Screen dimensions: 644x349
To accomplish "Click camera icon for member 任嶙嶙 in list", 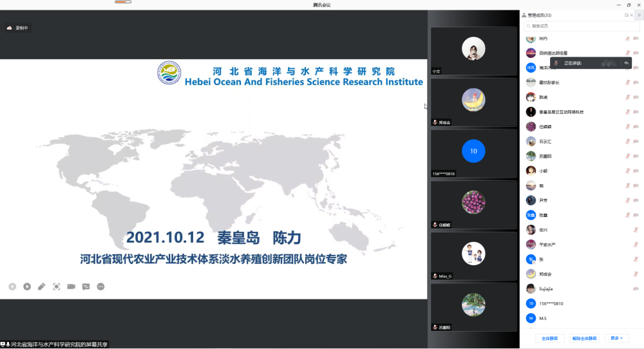I will [636, 126].
